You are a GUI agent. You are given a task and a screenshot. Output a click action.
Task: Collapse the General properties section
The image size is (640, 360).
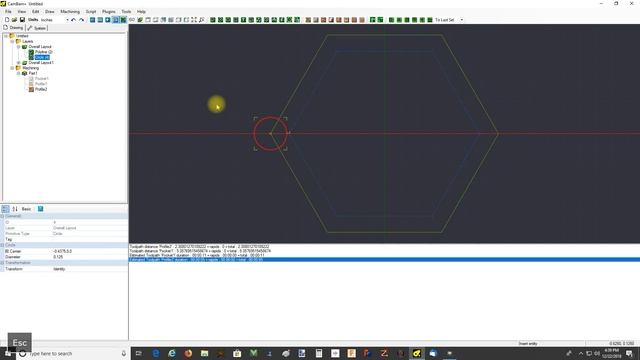pos(2,216)
